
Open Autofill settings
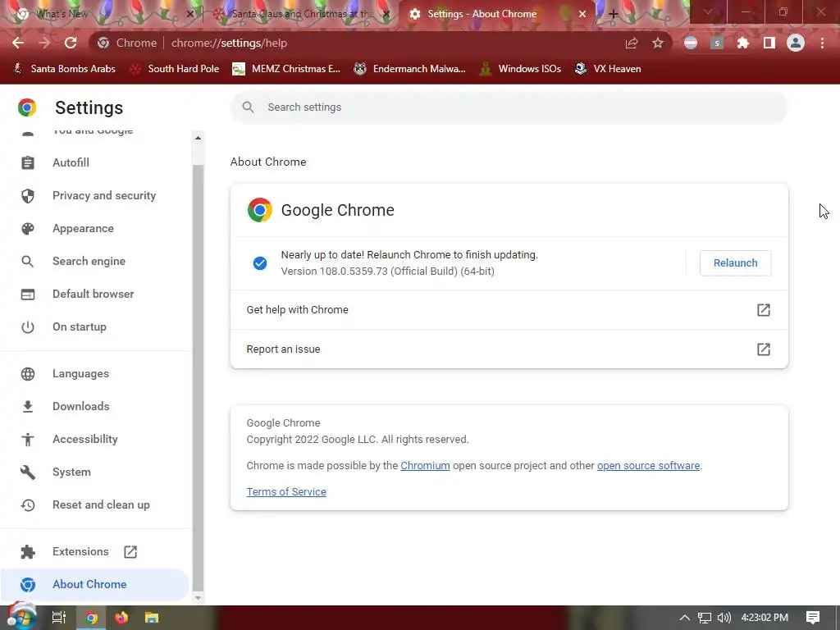(x=95, y=162)
